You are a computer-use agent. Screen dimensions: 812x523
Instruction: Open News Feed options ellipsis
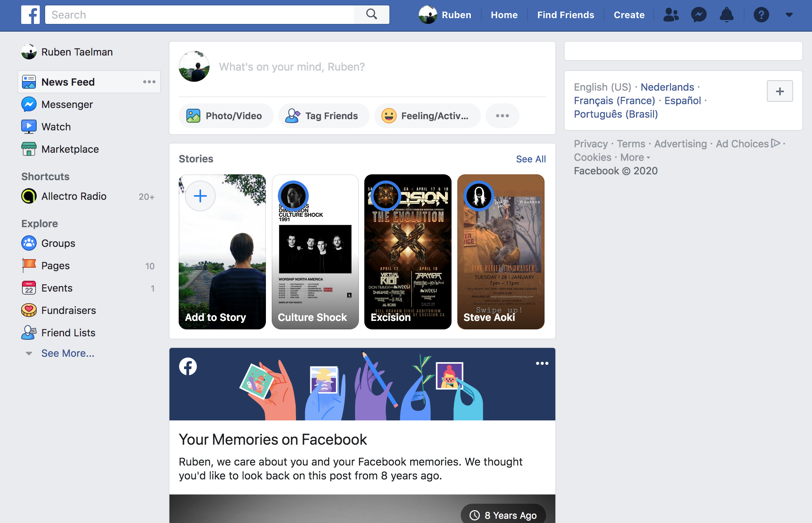pos(149,82)
